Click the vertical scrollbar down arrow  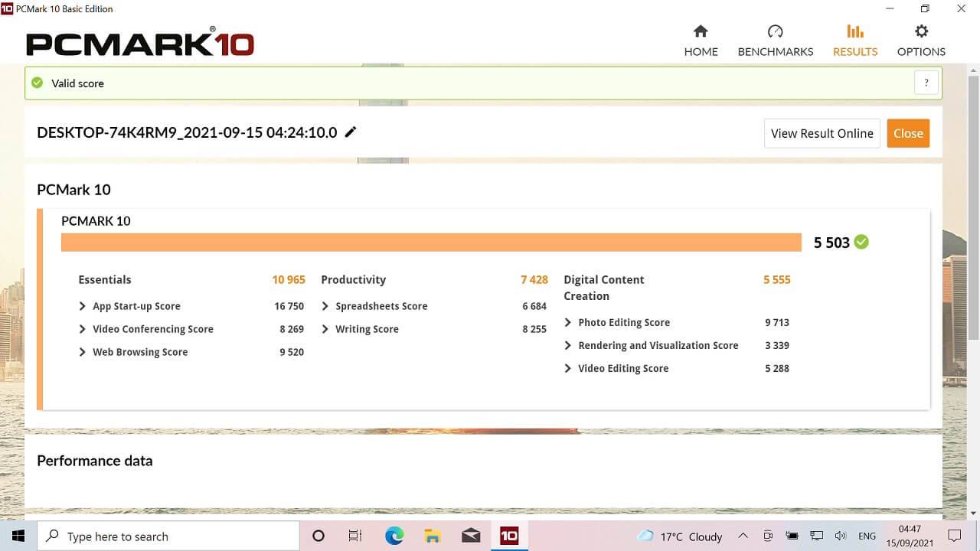coord(973,514)
